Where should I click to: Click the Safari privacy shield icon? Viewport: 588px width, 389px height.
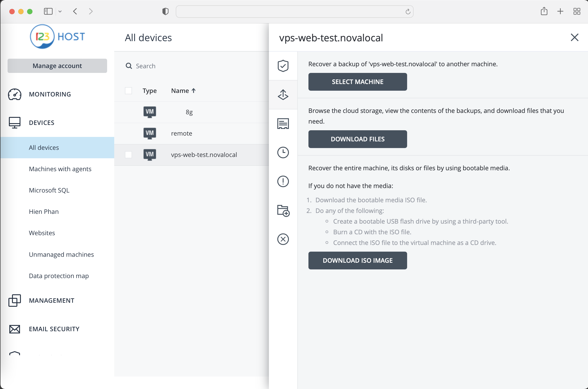click(x=165, y=11)
